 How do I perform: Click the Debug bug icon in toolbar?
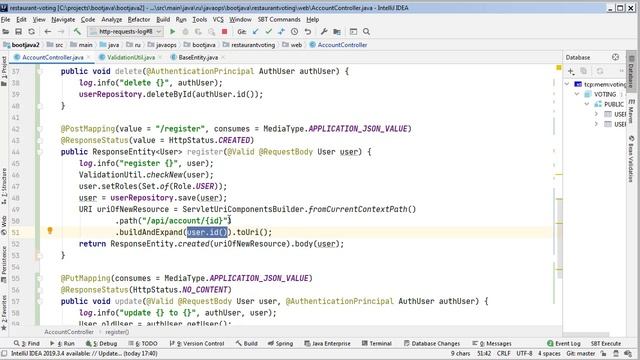[x=185, y=31]
